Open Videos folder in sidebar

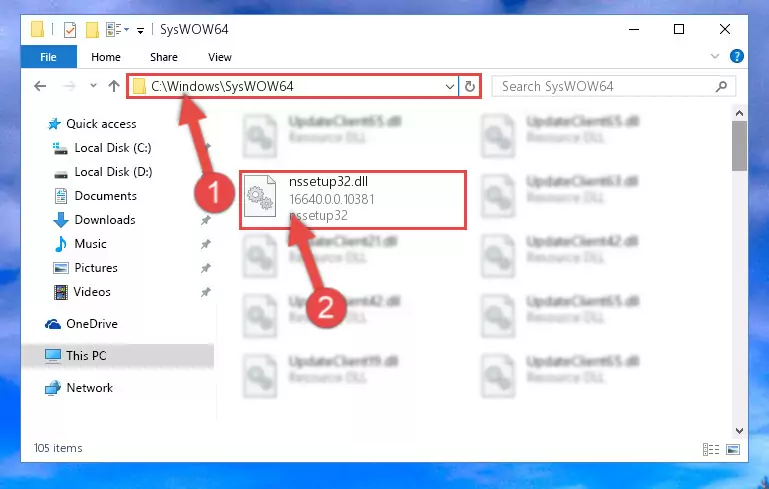point(92,292)
